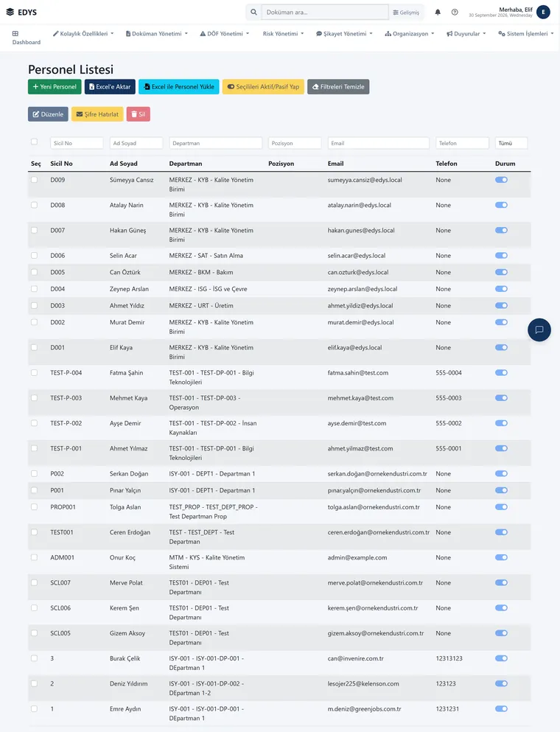Open Organizasyon menu
Viewport: 560px width, 732px height.
(x=409, y=34)
